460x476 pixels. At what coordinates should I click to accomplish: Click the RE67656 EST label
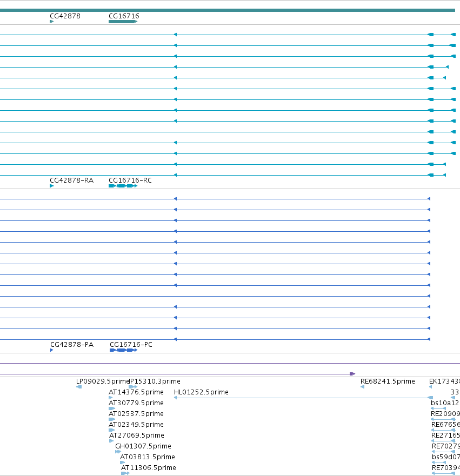point(446,424)
